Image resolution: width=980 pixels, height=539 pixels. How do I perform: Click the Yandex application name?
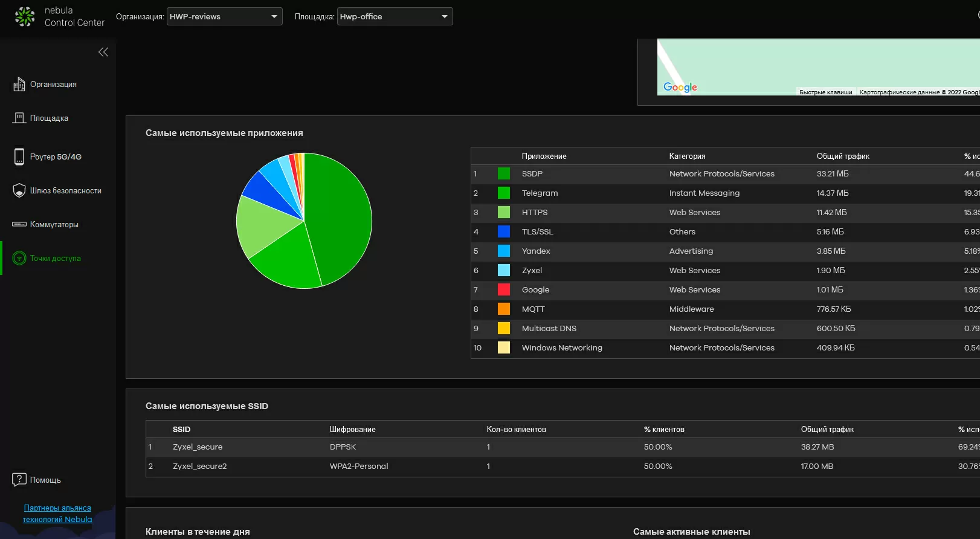click(536, 251)
